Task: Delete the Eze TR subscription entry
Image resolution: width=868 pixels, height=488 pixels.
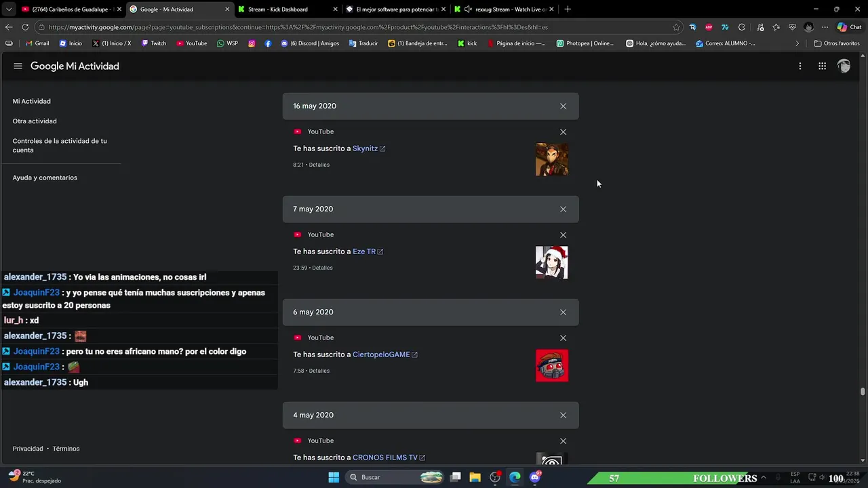Action: [x=563, y=235]
